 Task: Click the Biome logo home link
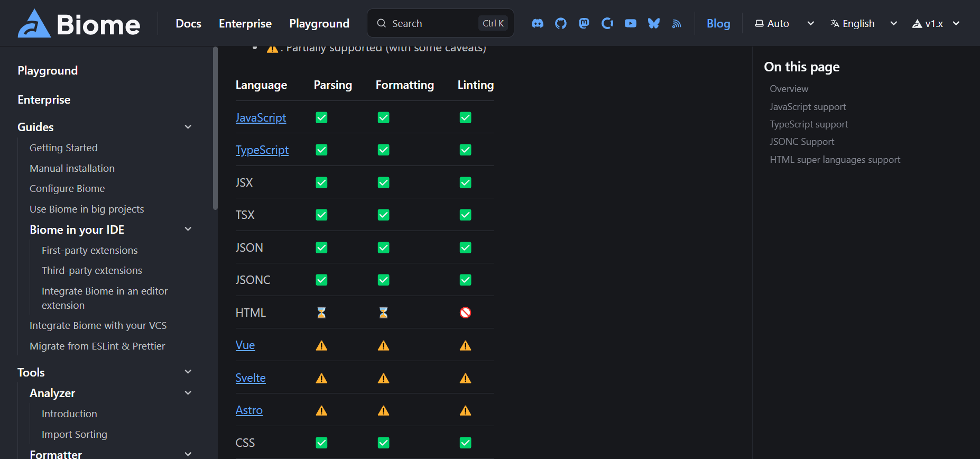(79, 23)
